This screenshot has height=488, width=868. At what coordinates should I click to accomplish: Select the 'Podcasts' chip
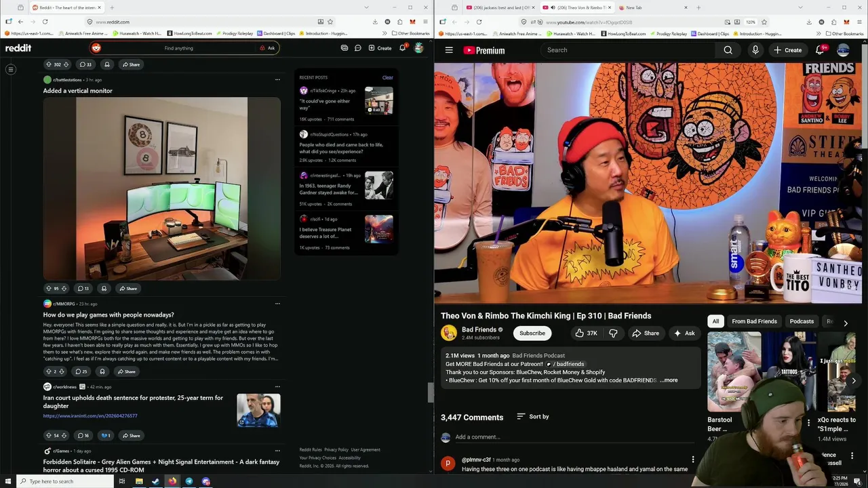(x=802, y=321)
